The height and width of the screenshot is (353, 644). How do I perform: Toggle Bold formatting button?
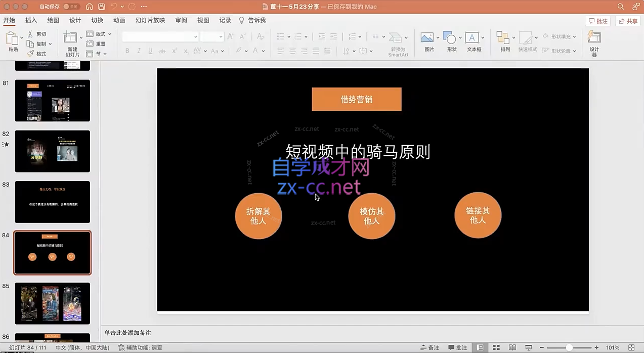click(x=127, y=51)
